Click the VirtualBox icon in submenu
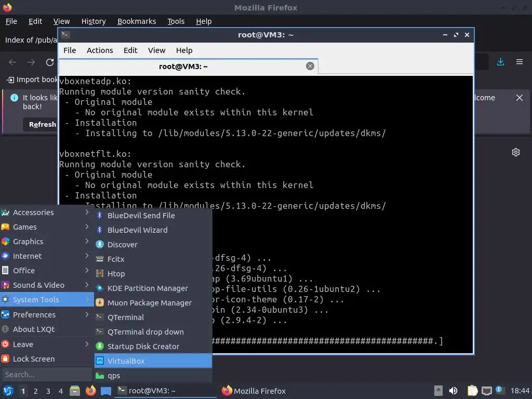This screenshot has height=399, width=532. [99, 361]
